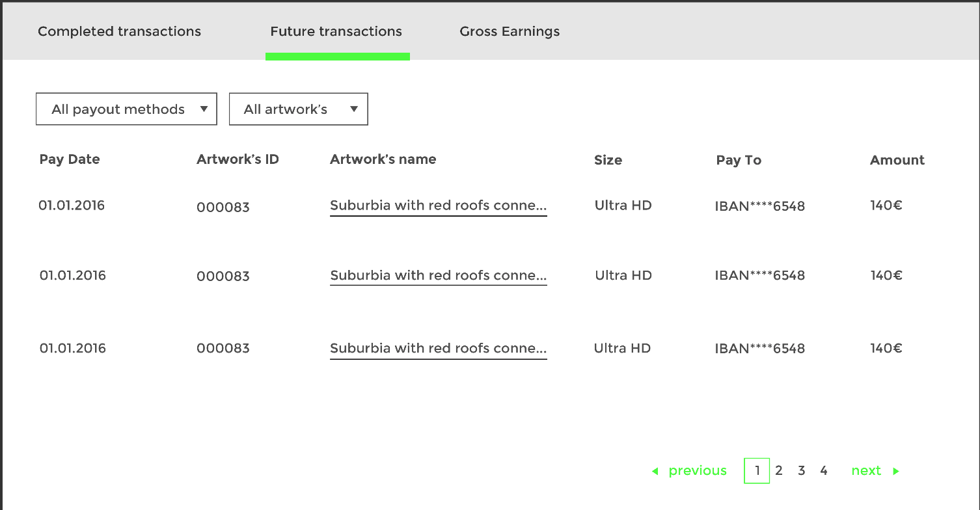Switch to Completed transactions tab

(119, 31)
